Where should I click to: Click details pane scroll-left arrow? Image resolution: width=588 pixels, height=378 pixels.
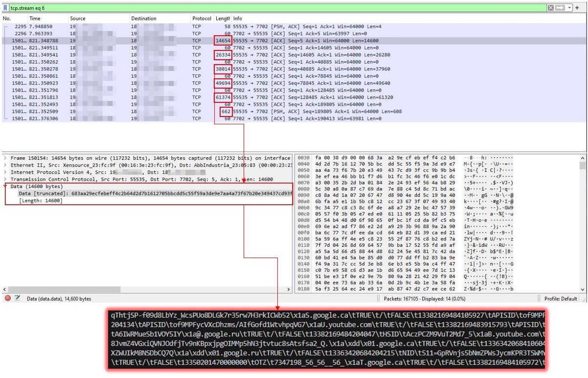[5, 290]
